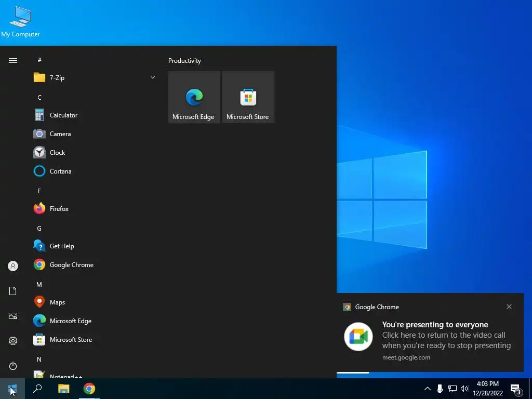Open Action Center notification icon

(516, 389)
